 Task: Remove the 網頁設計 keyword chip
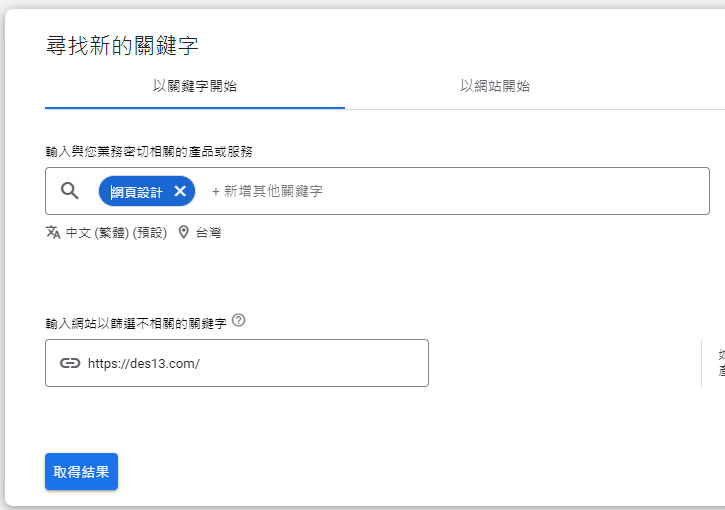pos(180,191)
